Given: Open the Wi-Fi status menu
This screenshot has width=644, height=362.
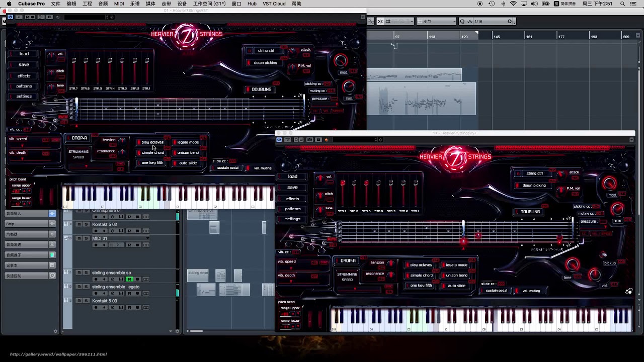Looking at the screenshot, I should 513,4.
